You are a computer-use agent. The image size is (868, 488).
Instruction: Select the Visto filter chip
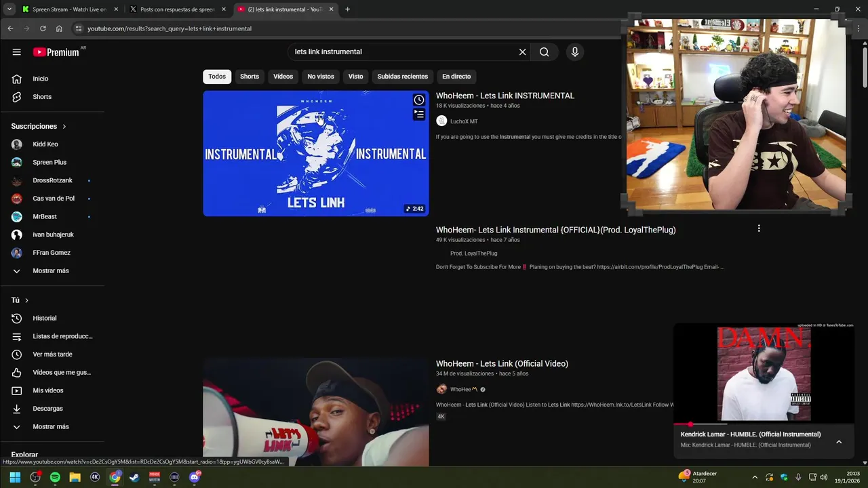click(x=356, y=77)
